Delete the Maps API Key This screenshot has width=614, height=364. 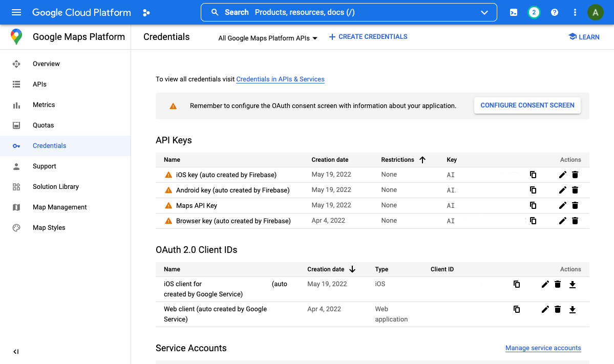pyautogui.click(x=575, y=205)
